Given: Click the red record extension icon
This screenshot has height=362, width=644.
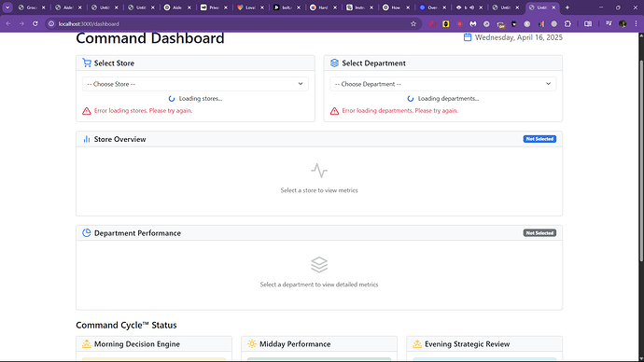Looking at the screenshot, I should (x=459, y=24).
